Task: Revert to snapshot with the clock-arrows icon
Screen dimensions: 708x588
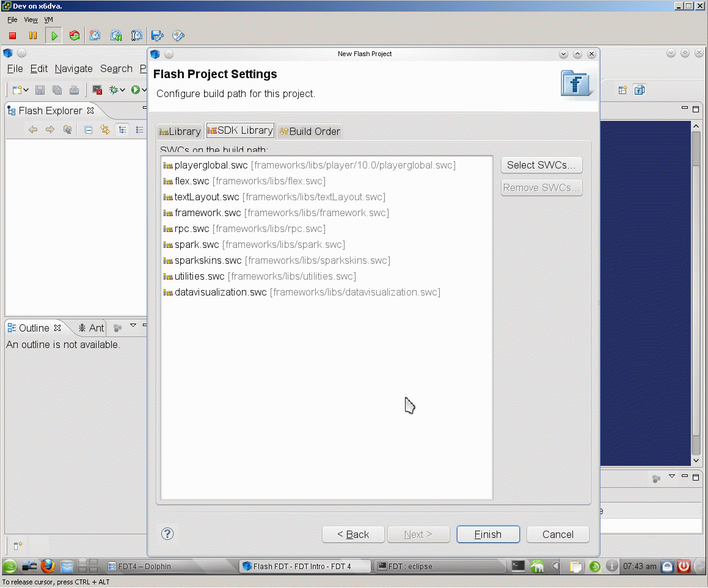Action: [116, 35]
